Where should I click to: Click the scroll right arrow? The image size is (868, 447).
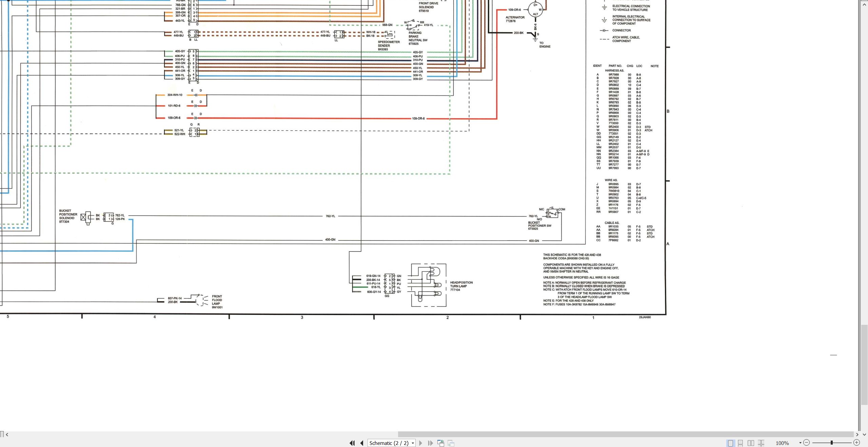pos(857,434)
